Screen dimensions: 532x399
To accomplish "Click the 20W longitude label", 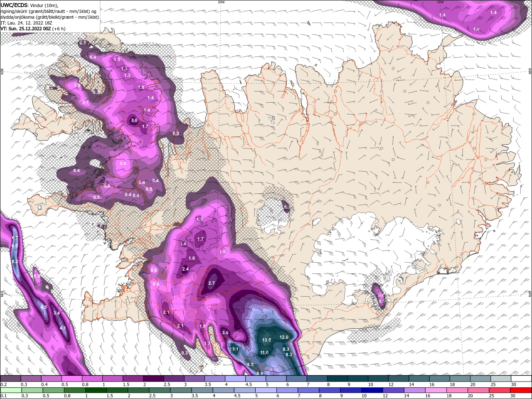I will [221, 2].
